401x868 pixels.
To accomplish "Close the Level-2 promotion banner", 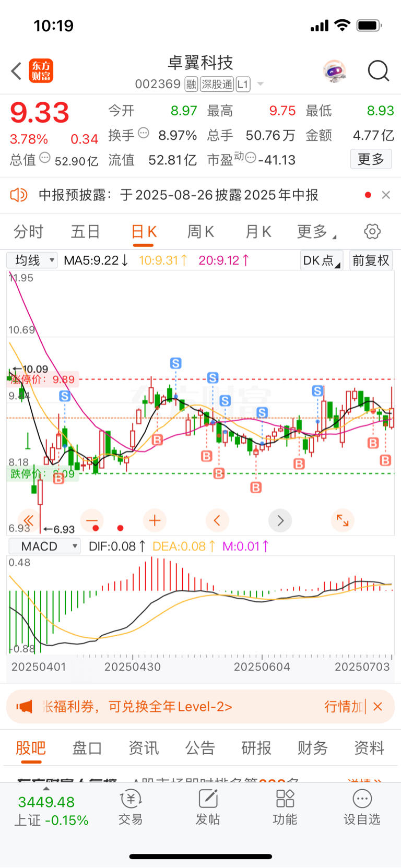I will (x=378, y=707).
